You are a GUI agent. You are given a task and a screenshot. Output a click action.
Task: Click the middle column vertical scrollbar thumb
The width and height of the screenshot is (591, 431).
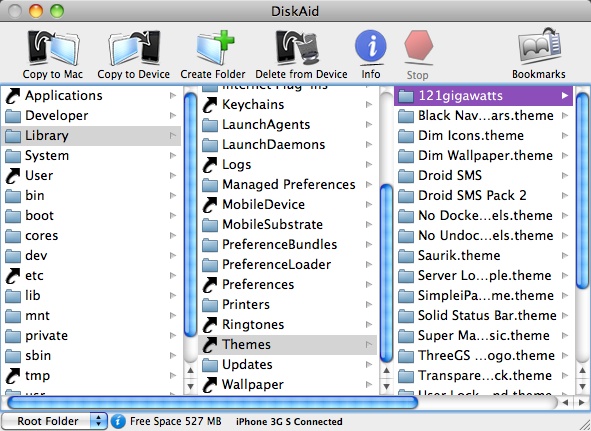tap(386, 273)
